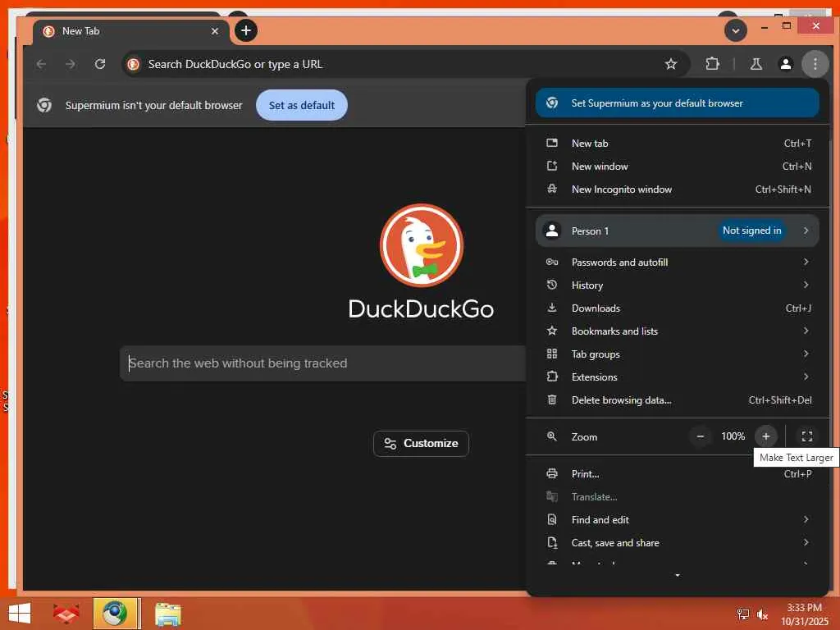Expand Cast, save and share chevron
840x630 pixels.
806,542
